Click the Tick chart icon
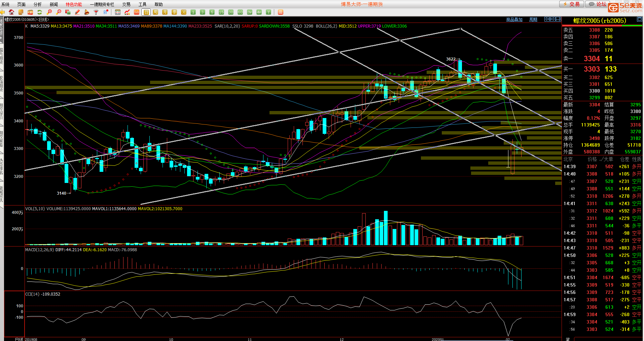The image size is (644, 341). tap(137, 12)
